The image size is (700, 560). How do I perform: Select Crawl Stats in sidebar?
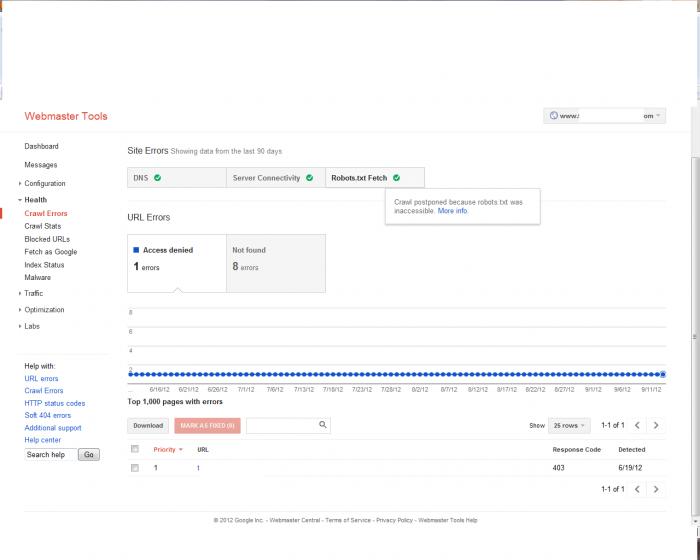point(43,226)
